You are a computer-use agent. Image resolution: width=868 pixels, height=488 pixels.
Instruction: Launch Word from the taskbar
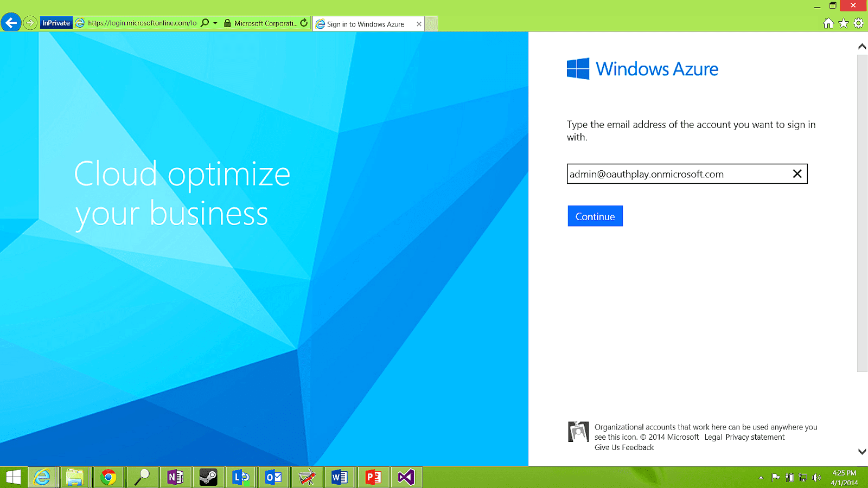[x=340, y=477]
